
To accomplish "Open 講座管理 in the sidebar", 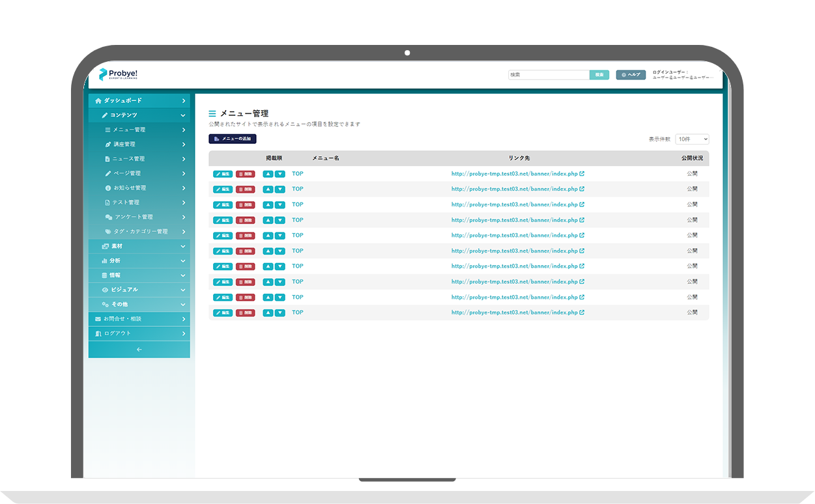I will 124,145.
